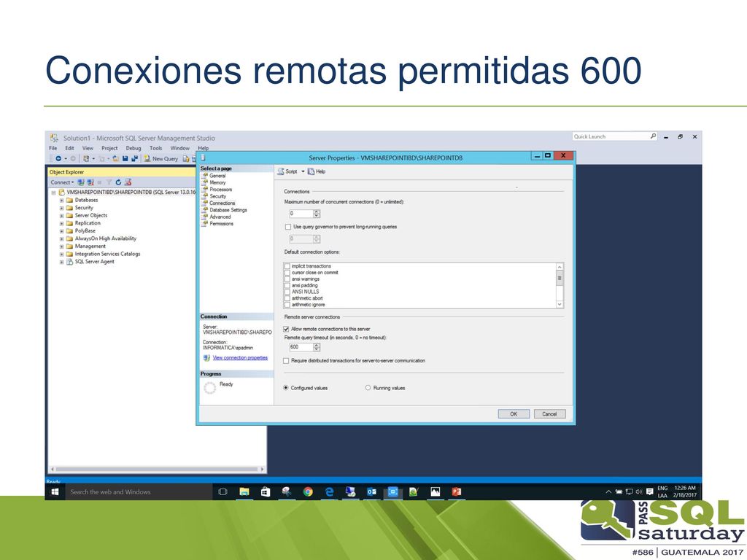
Task: Check the ansi padding option
Action: pos(287,286)
